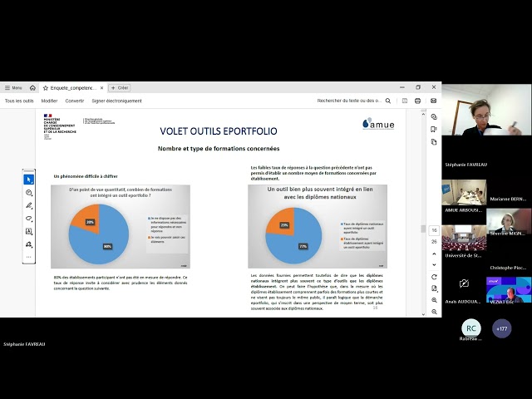Open the bookmarks panel icon
532x399 pixels.
(434, 130)
